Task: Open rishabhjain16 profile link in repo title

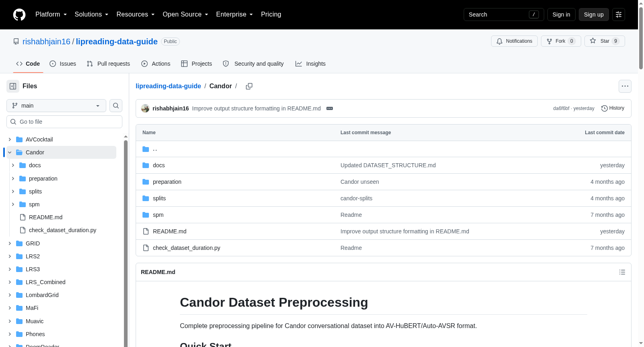Action: tap(46, 42)
